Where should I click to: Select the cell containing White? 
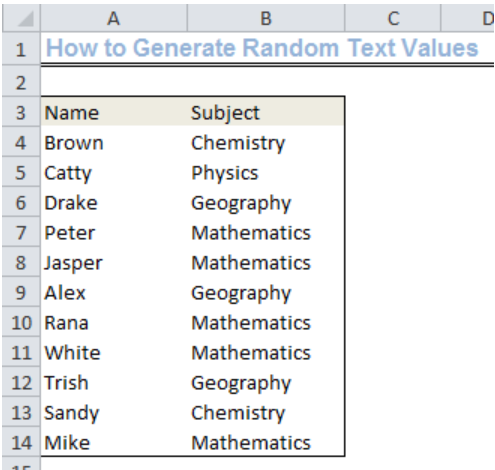[x=114, y=352]
